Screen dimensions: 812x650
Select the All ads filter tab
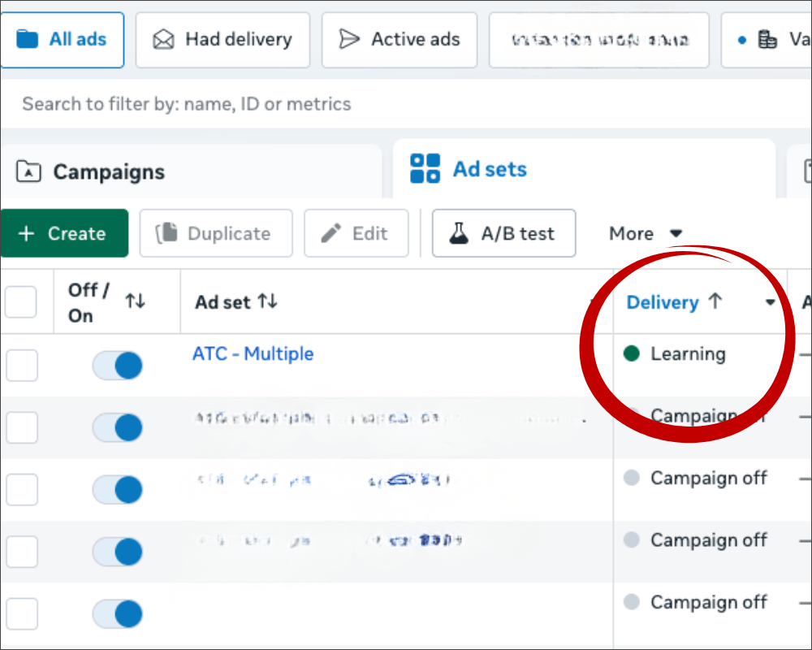pyautogui.click(x=63, y=40)
